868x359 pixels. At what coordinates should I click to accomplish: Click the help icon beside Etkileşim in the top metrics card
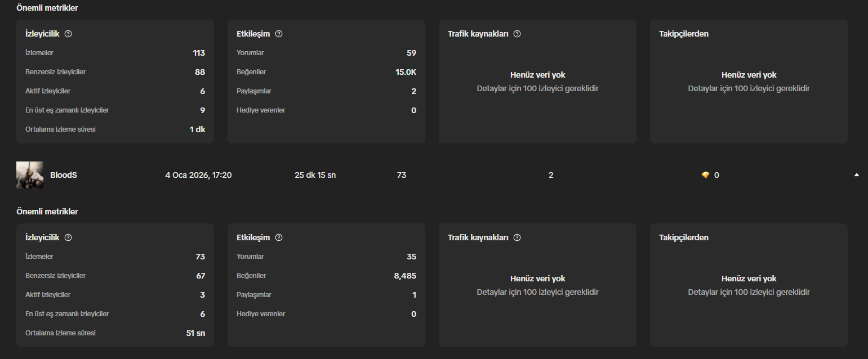coord(279,34)
